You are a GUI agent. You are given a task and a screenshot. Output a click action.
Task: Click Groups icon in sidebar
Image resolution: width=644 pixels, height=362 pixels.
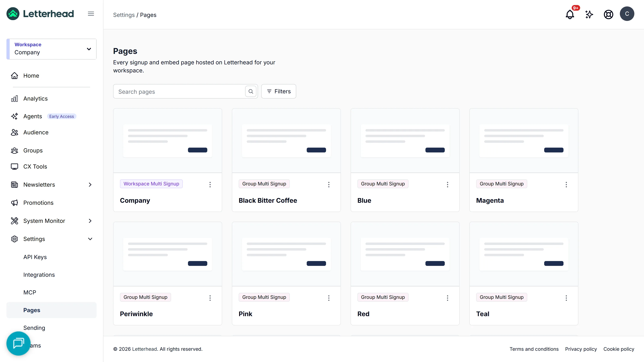(x=14, y=150)
